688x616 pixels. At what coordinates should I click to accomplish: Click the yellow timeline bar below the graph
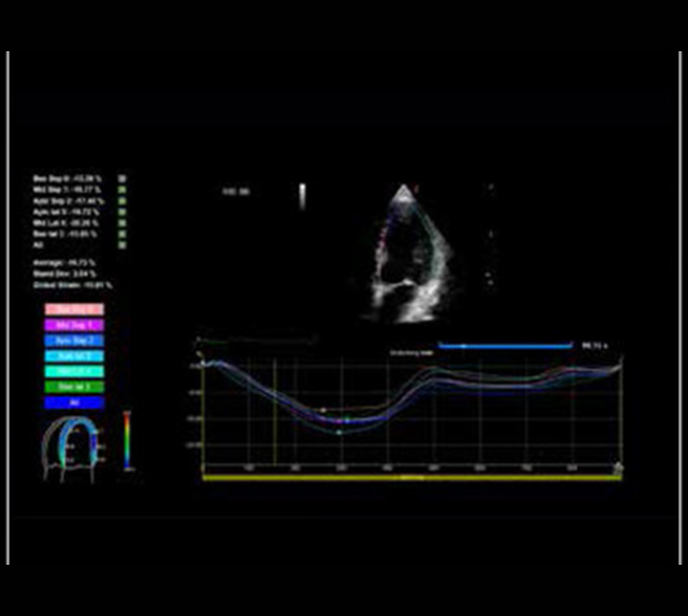coord(411,477)
